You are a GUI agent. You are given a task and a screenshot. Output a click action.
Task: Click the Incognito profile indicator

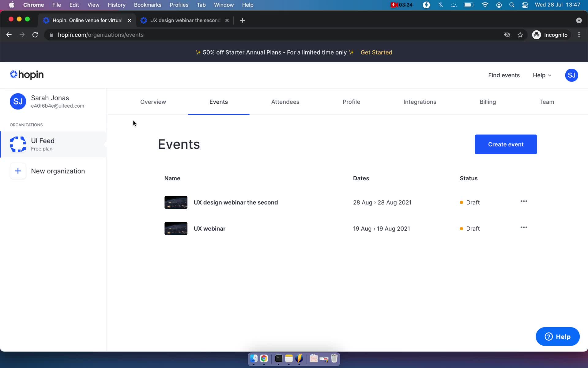coord(550,35)
